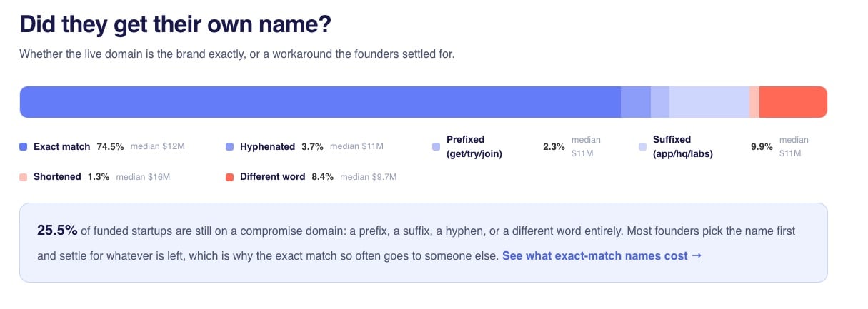Viewport: 868px width, 309px height.
Task: Click the Shortened legend color swatch
Action: click(x=24, y=176)
